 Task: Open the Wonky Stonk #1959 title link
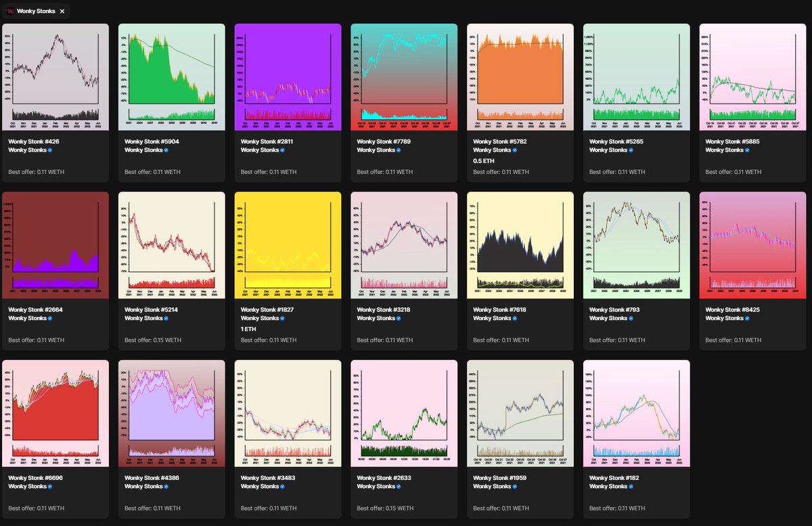498,478
